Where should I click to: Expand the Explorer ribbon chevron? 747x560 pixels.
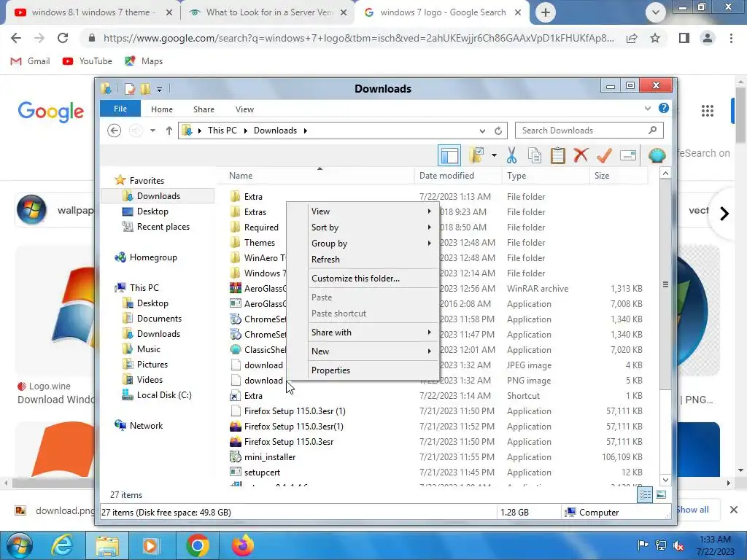pos(648,109)
